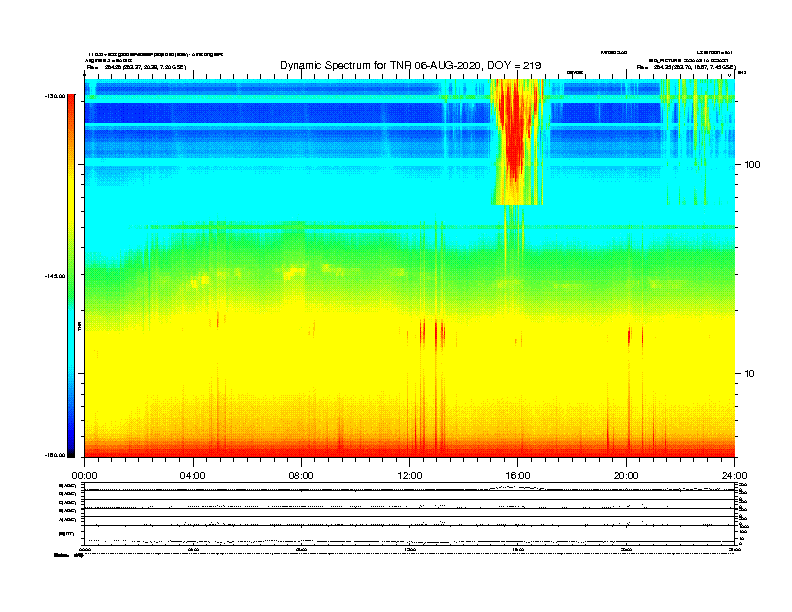Viewport: 792px width, 612px height.
Task: Click the -160.00 colorbar label
Action: 55,455
